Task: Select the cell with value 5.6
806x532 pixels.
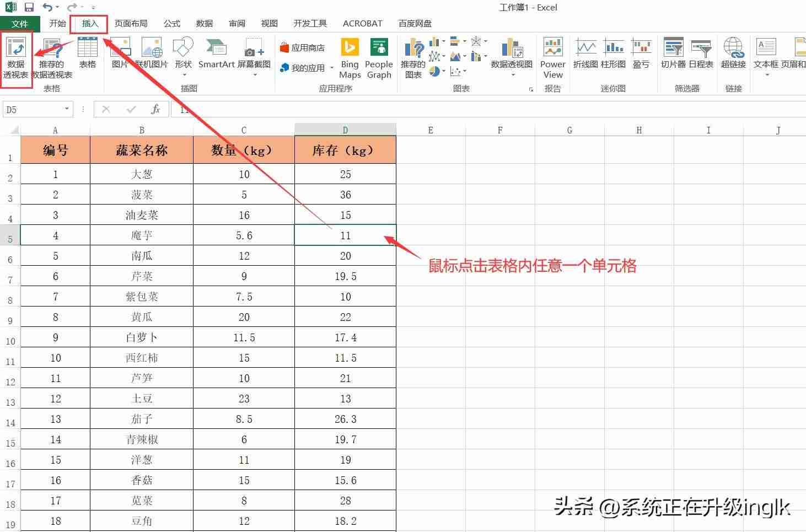Action: pos(244,235)
